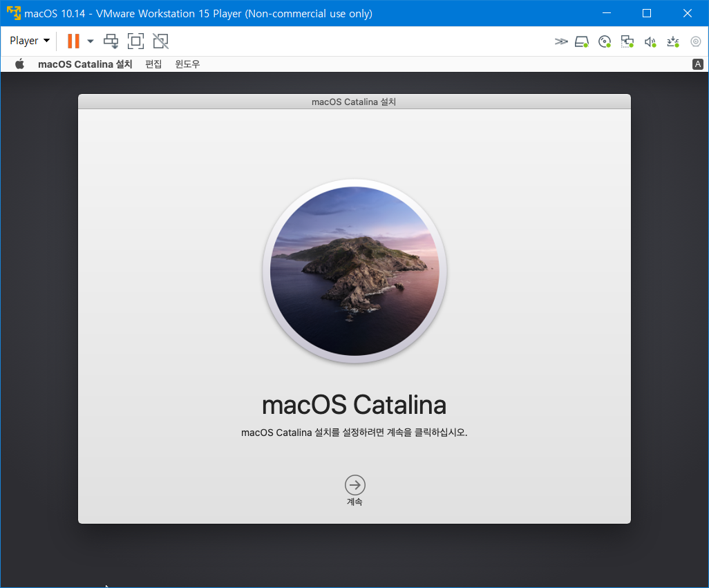Click the USB device icon

coord(673,42)
